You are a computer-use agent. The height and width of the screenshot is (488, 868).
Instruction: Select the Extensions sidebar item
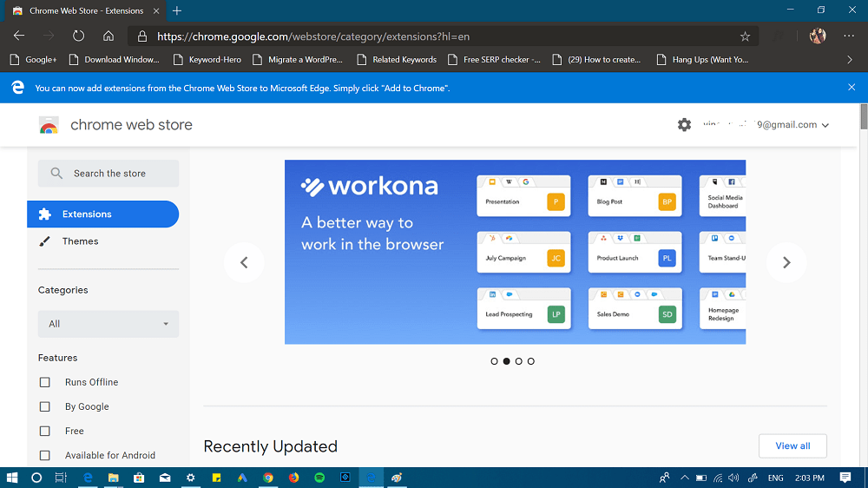tap(103, 214)
